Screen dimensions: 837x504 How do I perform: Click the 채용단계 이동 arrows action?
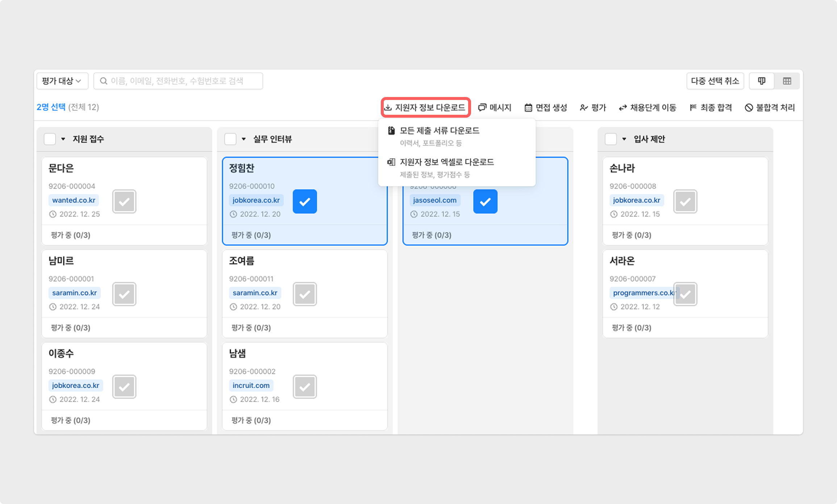click(647, 108)
